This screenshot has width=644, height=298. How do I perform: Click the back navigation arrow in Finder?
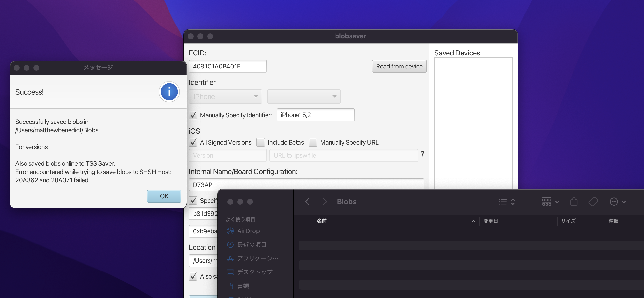point(307,201)
